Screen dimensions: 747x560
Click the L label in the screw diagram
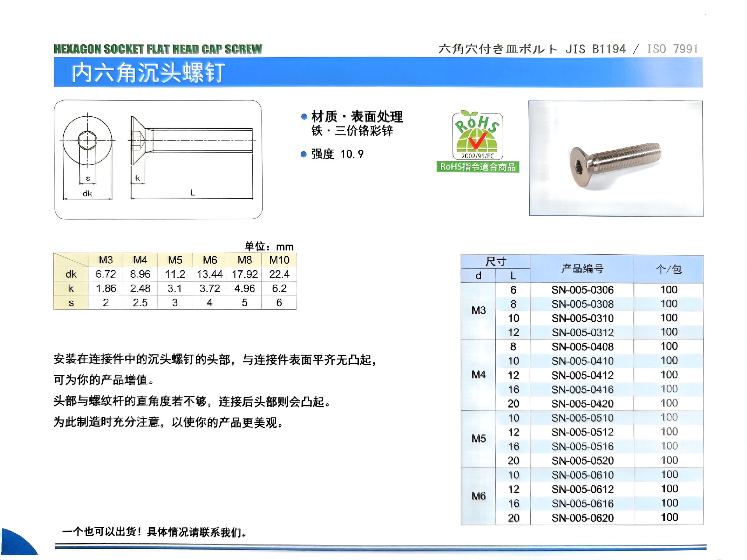[193, 192]
